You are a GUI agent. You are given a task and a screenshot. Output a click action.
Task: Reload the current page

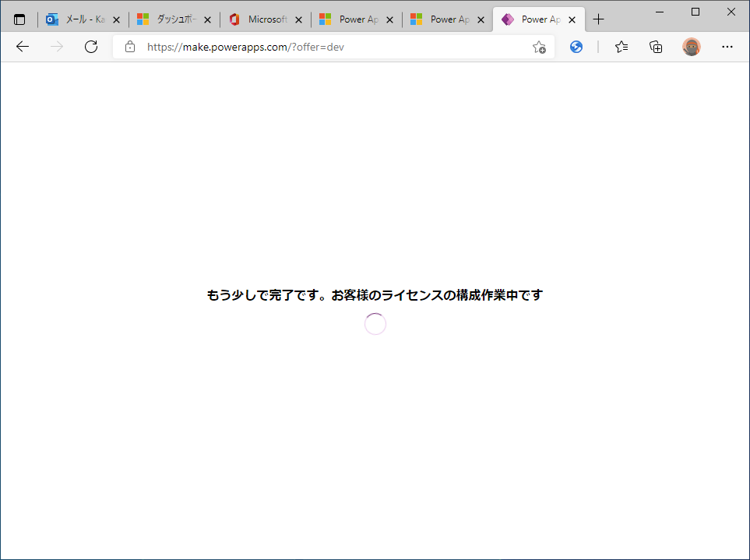tap(91, 47)
